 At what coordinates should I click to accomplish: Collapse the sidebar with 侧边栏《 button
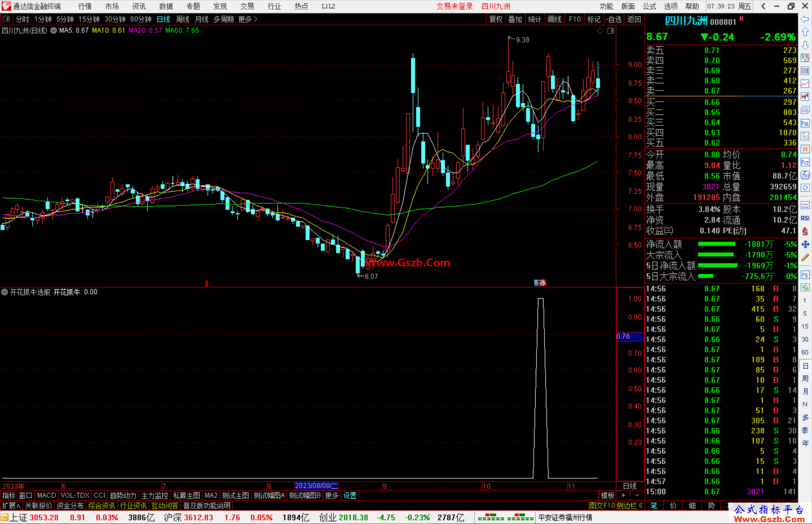pos(630,506)
